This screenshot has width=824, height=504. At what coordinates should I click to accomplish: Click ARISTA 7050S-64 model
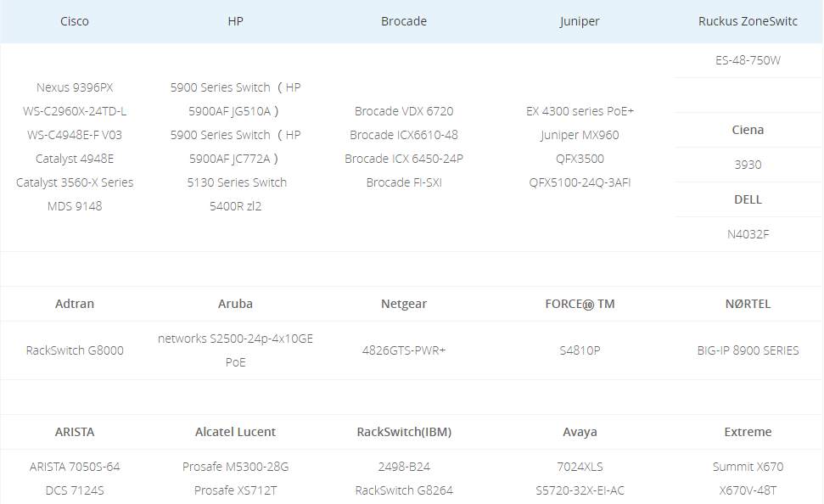click(75, 467)
